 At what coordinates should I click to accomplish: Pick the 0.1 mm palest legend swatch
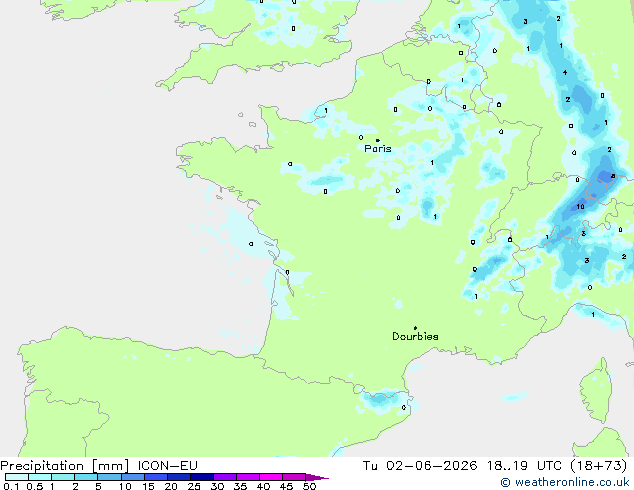[x=17, y=477]
